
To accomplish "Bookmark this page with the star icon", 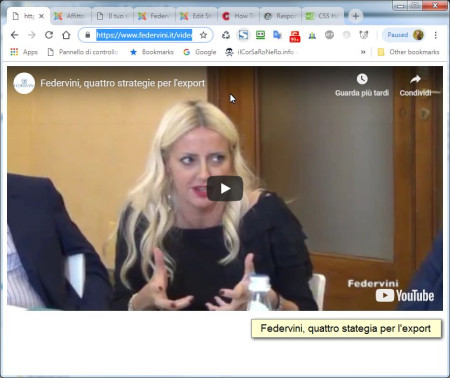I will coord(203,35).
